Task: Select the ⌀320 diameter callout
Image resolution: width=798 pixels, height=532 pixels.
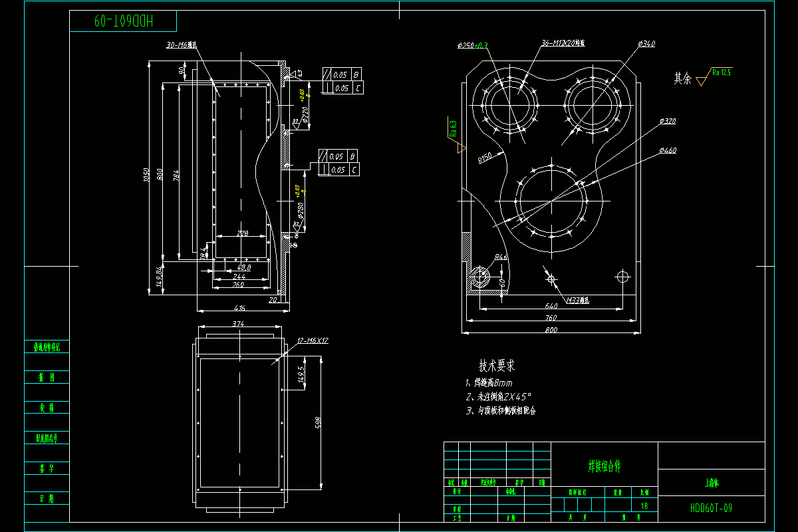Action: pos(668,122)
